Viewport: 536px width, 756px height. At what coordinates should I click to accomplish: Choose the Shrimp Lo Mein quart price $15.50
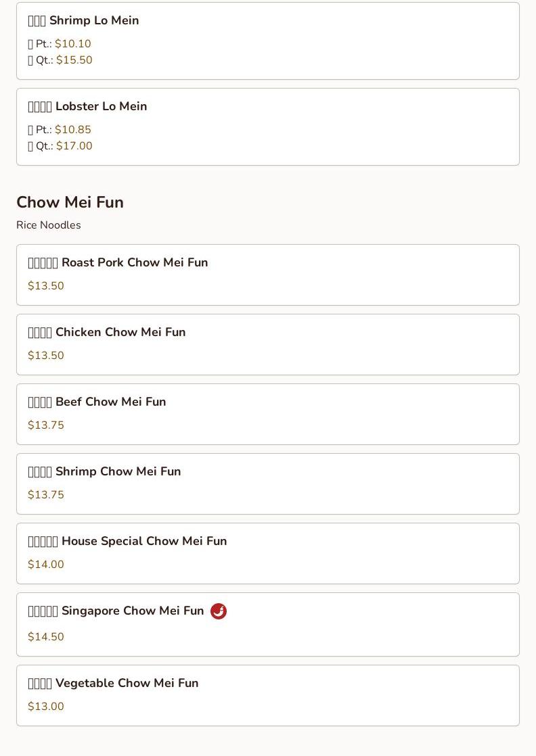(x=74, y=60)
